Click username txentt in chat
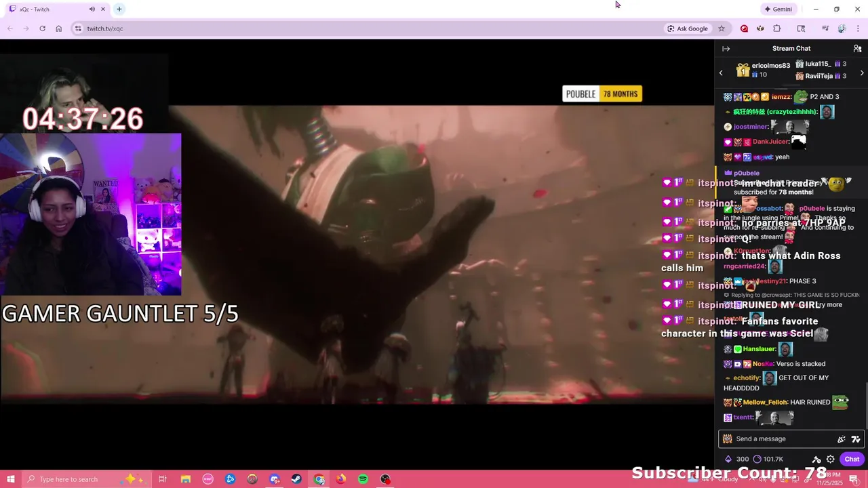 [743, 417]
